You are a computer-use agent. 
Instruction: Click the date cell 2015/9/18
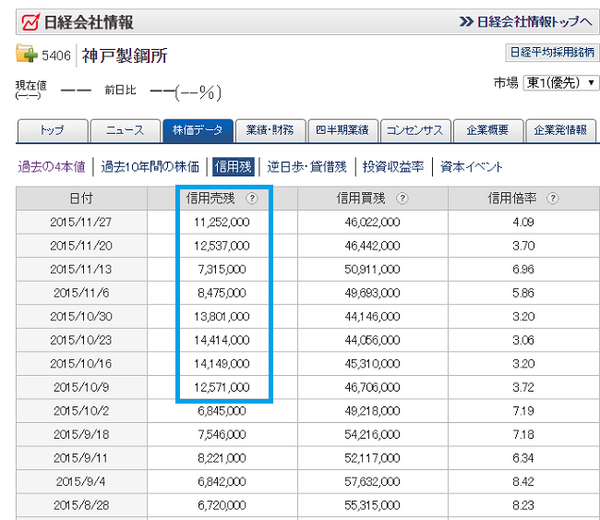click(x=81, y=435)
